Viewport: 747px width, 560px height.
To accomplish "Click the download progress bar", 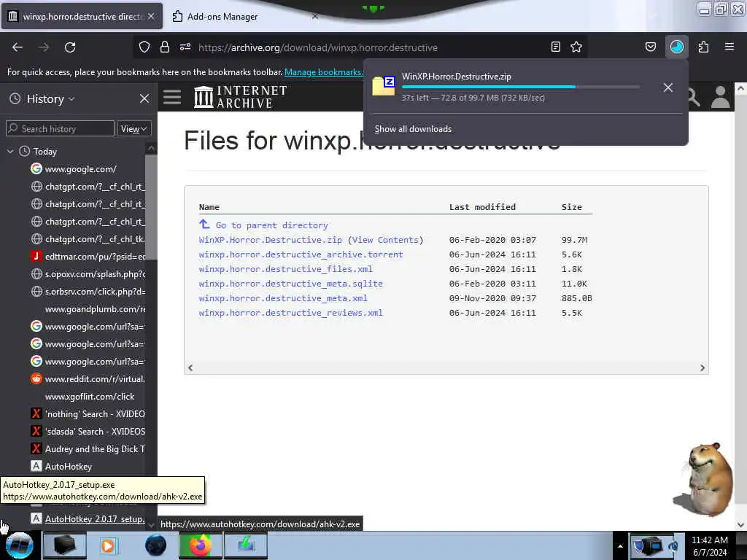I will [x=520, y=87].
